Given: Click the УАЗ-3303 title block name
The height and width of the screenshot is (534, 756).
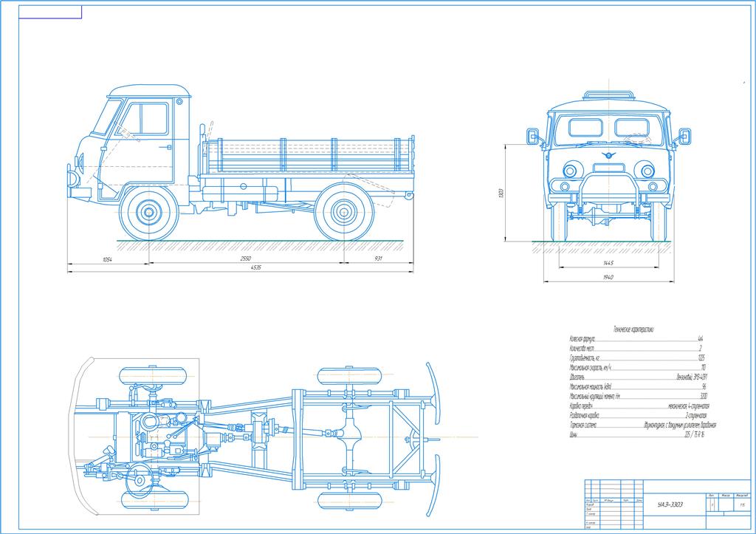Looking at the screenshot, I should 669,504.
